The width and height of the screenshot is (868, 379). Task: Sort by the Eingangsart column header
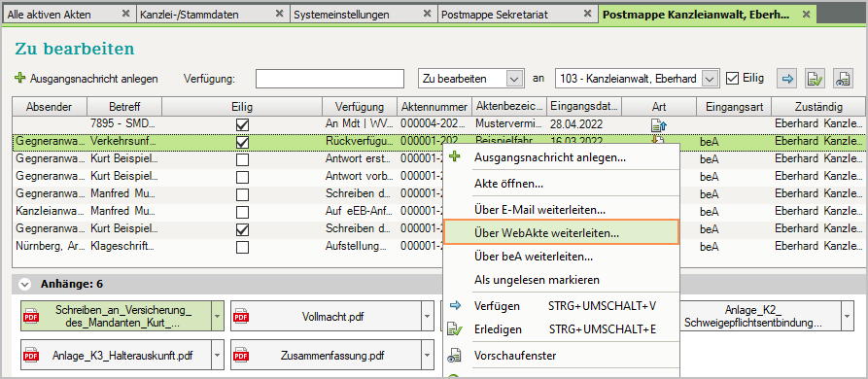point(734,106)
